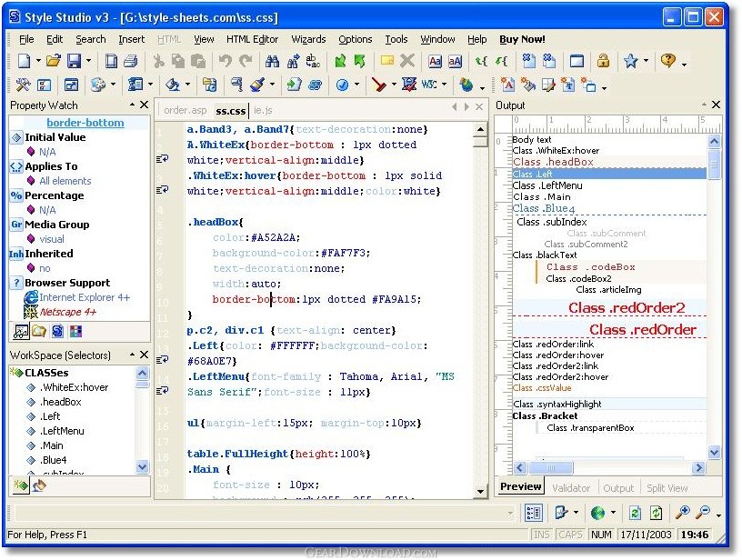
Task: Click the window frame icon in top toolbar
Action: (x=577, y=61)
